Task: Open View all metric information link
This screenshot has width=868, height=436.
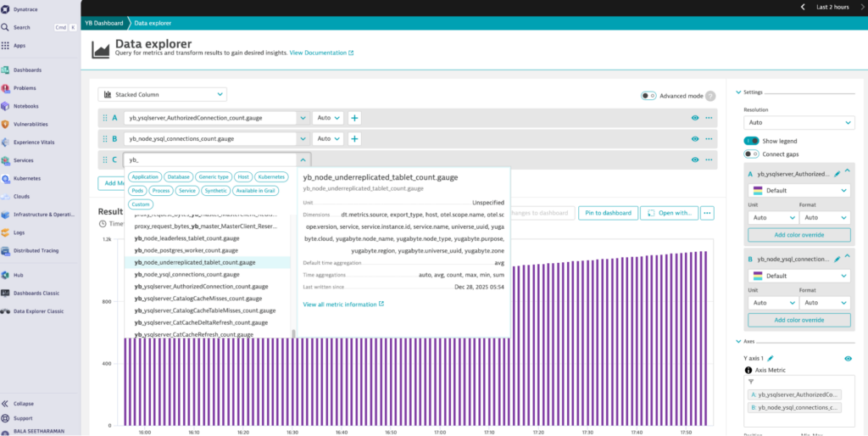Action: pos(343,305)
